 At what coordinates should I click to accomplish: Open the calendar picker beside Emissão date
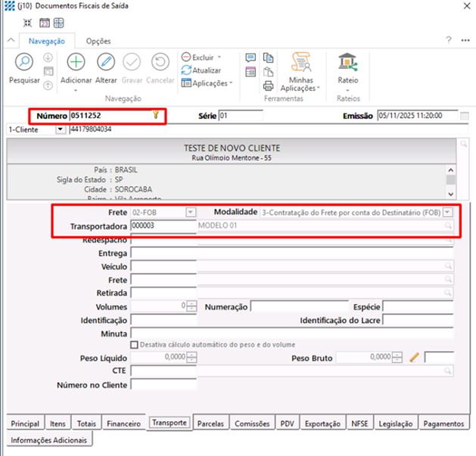(465, 116)
